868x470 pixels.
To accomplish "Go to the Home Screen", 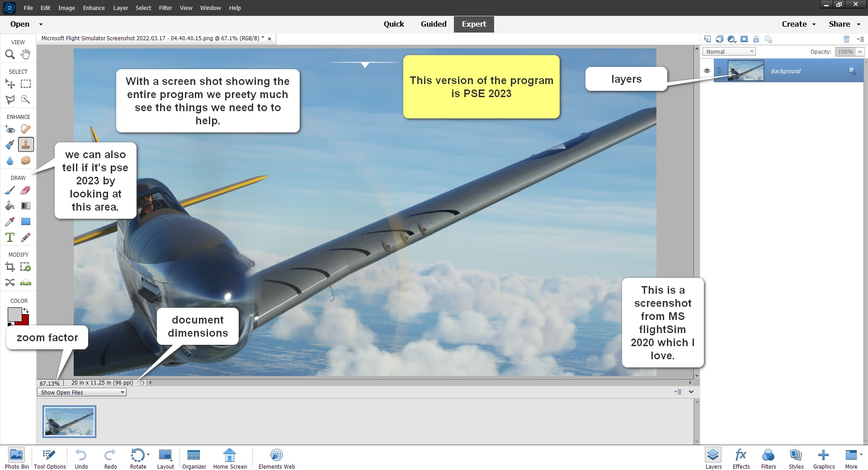I will click(230, 459).
